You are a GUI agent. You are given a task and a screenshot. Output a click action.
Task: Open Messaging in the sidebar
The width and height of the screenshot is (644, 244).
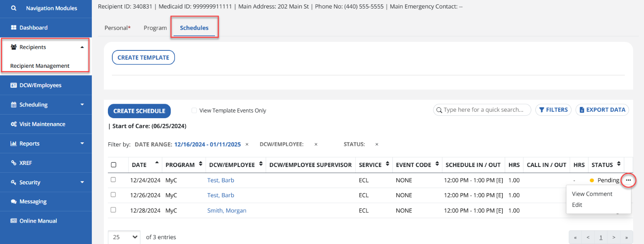pyautogui.click(x=33, y=202)
